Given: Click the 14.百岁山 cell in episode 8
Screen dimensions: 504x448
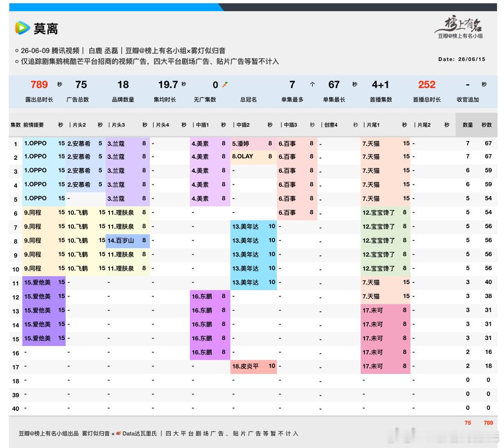Looking at the screenshot, I should click(x=128, y=241).
